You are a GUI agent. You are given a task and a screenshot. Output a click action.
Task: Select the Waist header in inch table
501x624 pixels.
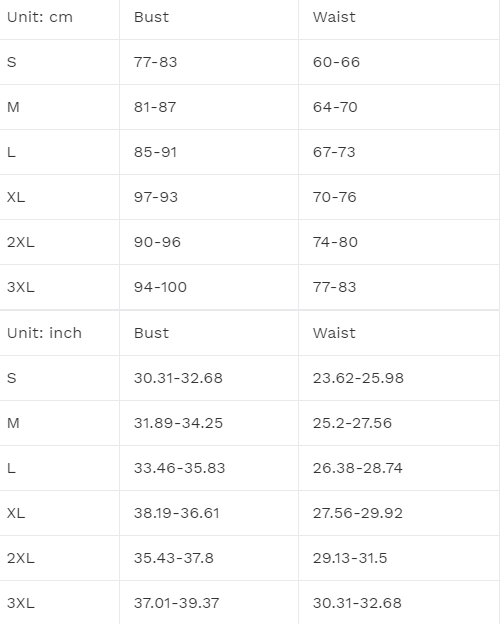click(x=334, y=333)
